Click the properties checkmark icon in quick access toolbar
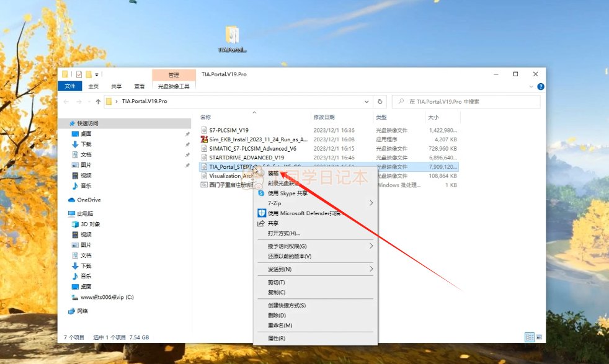Image resolution: width=609 pixels, height=364 pixels. 79,74
